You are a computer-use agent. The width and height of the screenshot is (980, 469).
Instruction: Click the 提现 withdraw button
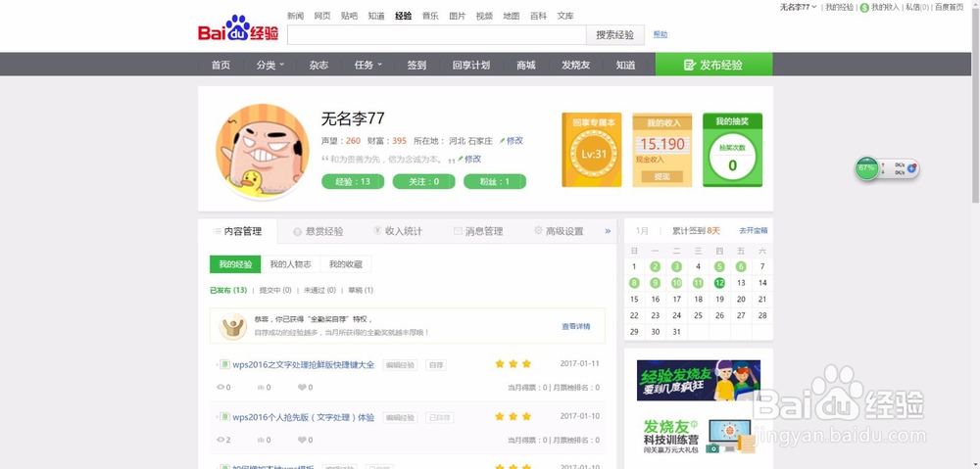pos(661,177)
